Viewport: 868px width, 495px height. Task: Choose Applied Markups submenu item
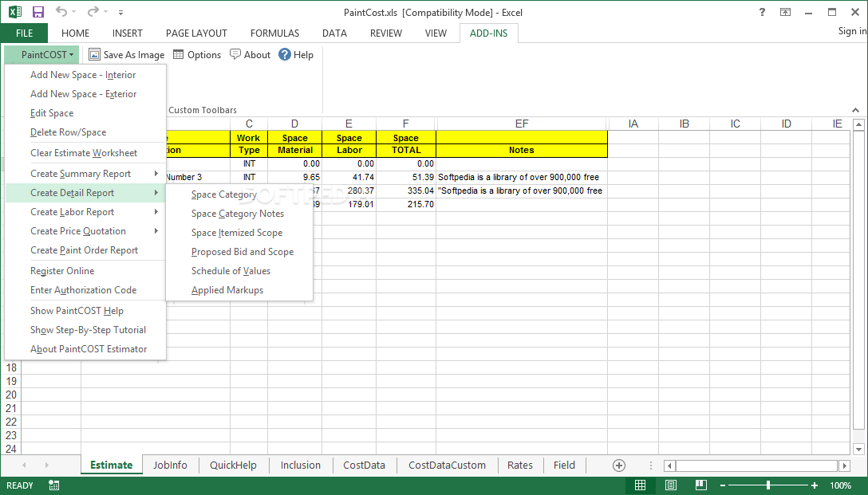pyautogui.click(x=239, y=290)
